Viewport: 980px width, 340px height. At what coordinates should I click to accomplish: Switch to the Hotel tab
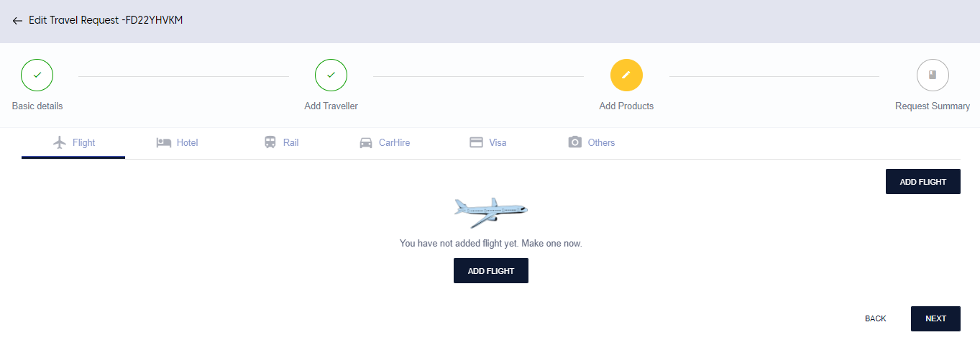tap(187, 142)
